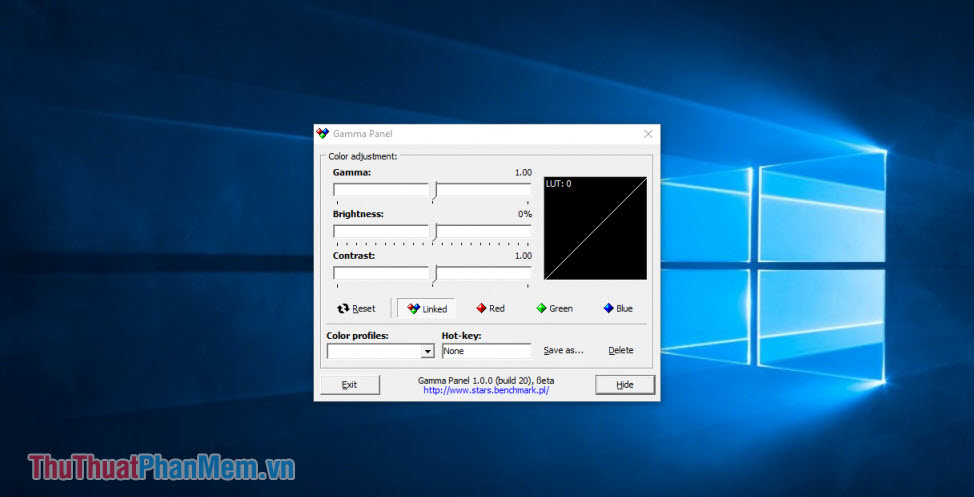974x497 pixels.
Task: Select the Blue channel toggle
Action: click(x=618, y=309)
